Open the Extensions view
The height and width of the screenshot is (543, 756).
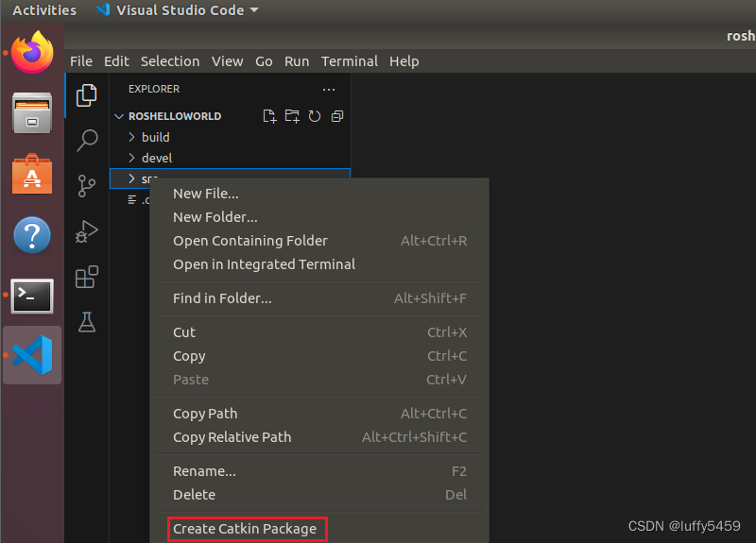[87, 277]
